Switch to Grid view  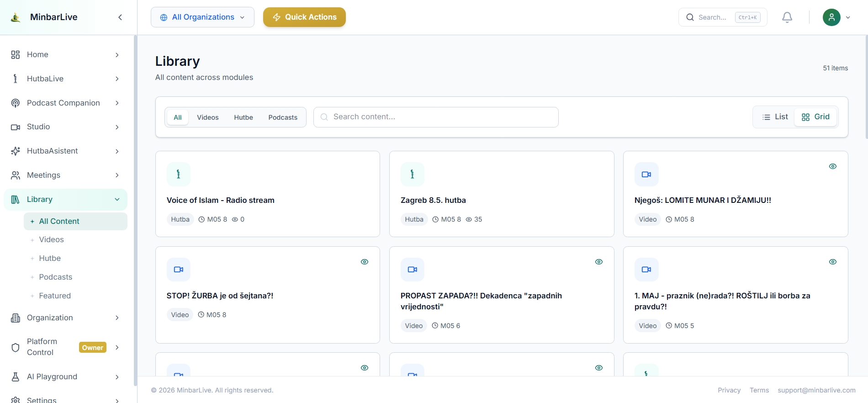[x=815, y=117]
